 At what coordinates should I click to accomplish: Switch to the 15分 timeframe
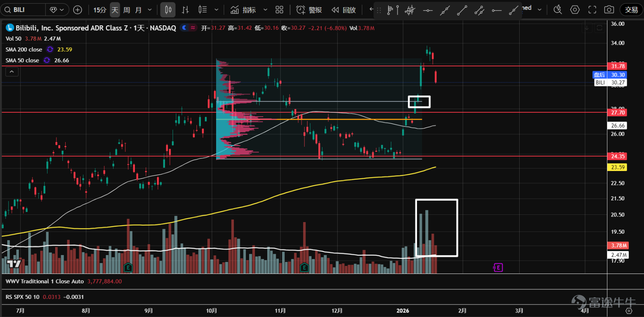(x=99, y=10)
